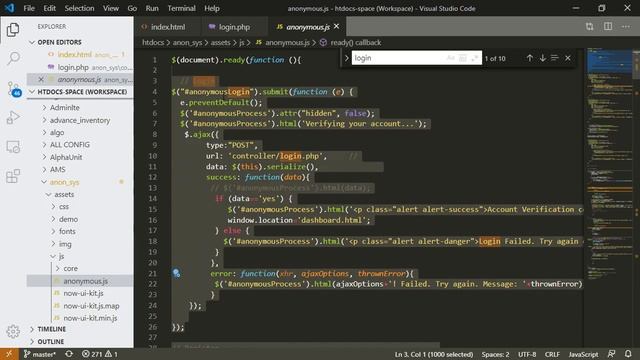Toggle Match Whole Word in find box
The height and width of the screenshot is (360, 640).
(x=462, y=58)
